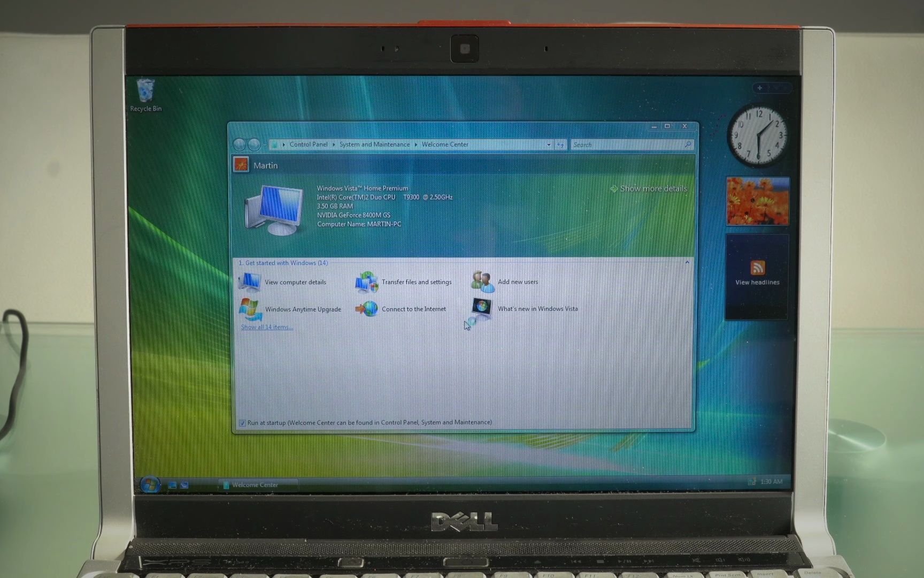Click the Back navigation arrow

coord(240,144)
